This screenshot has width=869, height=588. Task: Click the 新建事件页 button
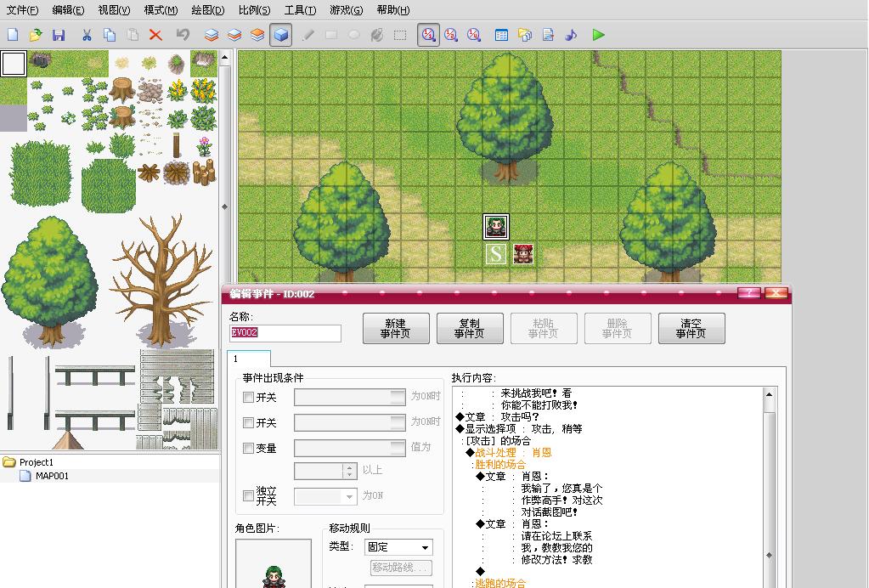coord(396,329)
